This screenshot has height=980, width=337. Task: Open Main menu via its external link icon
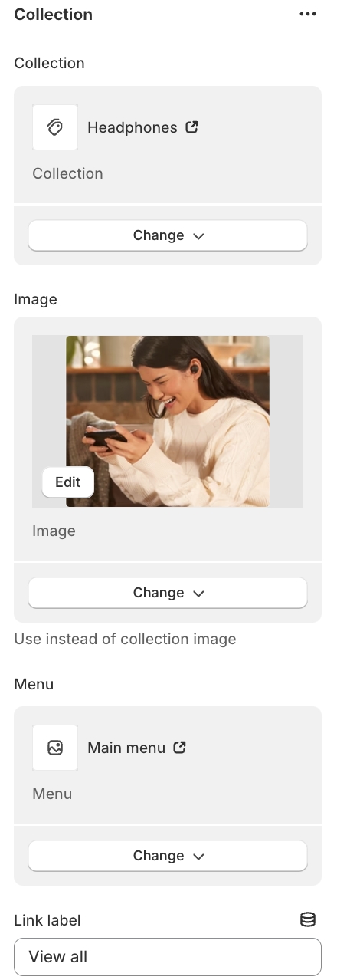(x=180, y=748)
